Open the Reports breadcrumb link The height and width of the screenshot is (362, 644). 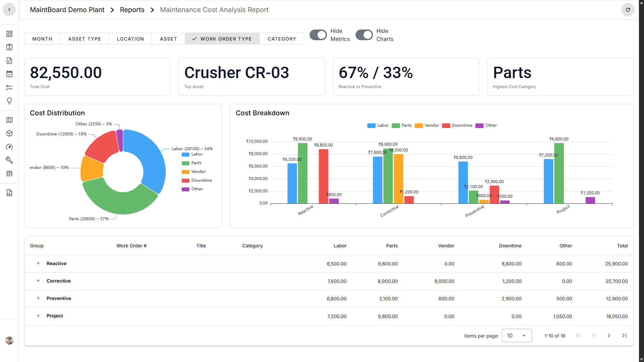click(132, 10)
